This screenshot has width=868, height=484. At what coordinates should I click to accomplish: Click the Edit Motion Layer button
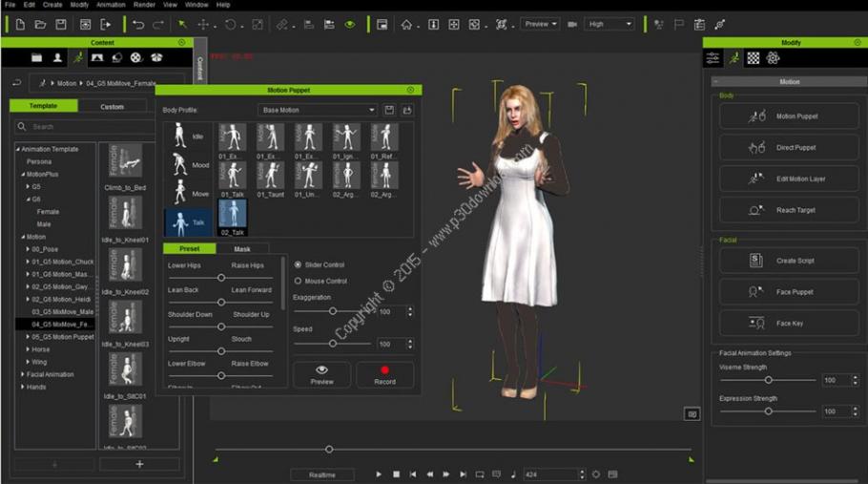click(x=790, y=179)
